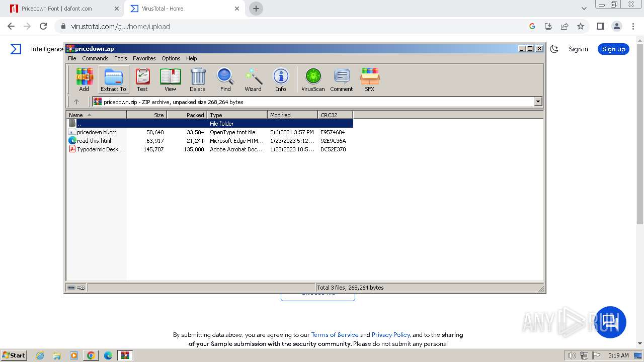644x362 pixels.
Task: Click the install app icon in address bar
Action: 548,26
